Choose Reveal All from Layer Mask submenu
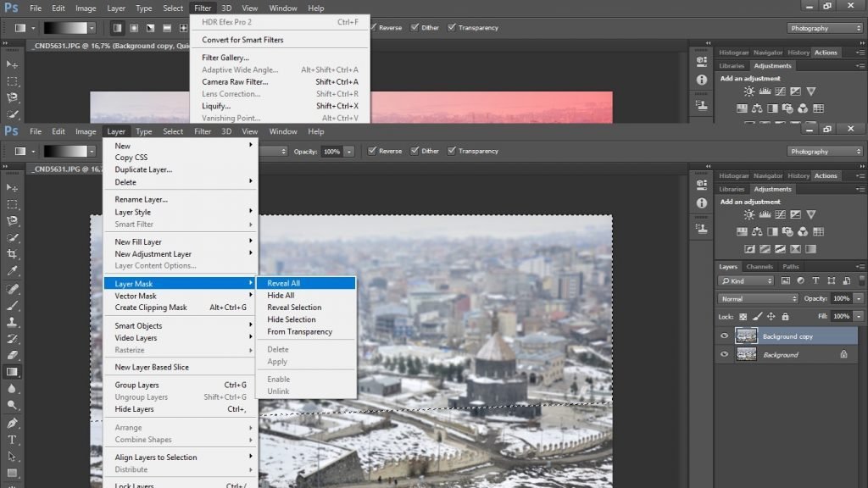Viewport: 868px width, 488px height. click(x=283, y=283)
